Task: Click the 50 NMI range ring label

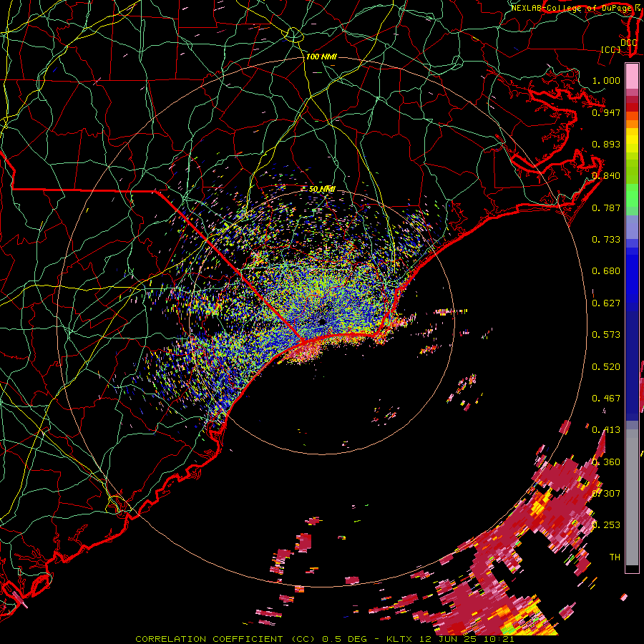Action: click(x=322, y=189)
